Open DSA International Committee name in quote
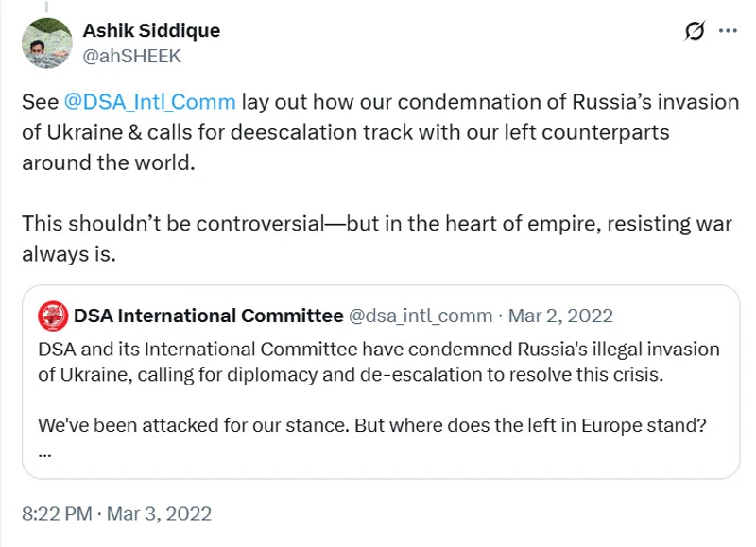This screenshot has height=547, width=756. tap(208, 316)
